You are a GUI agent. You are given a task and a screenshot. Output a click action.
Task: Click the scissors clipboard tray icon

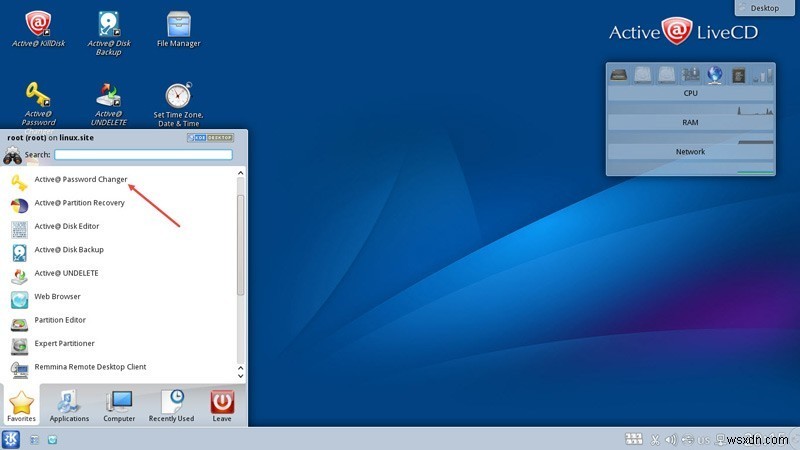click(655, 439)
